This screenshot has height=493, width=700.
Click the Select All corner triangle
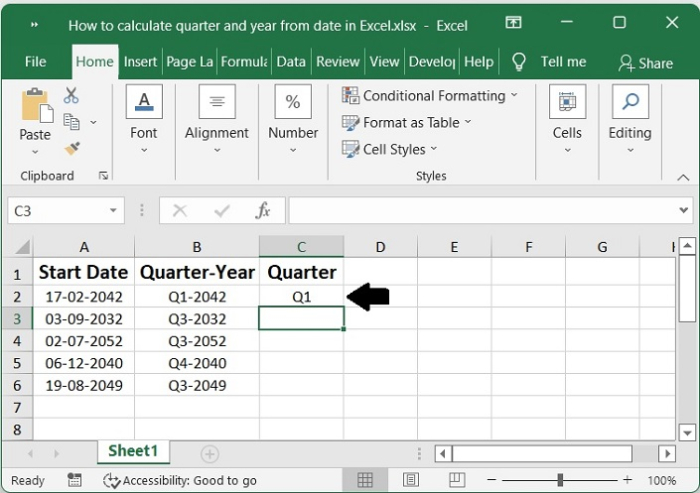23,246
